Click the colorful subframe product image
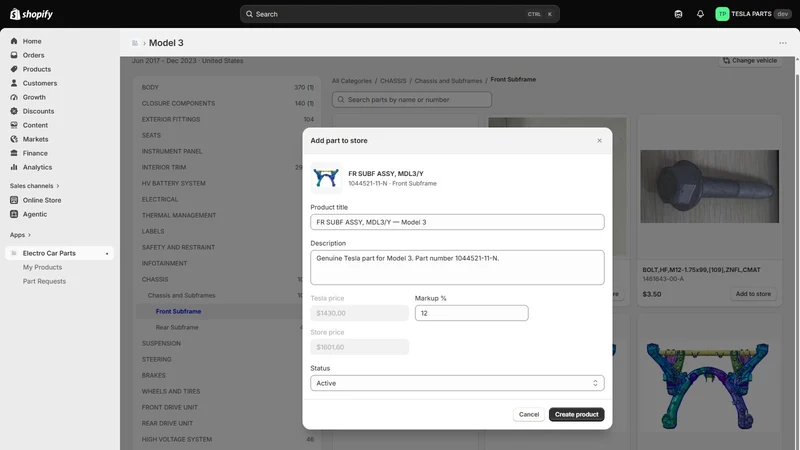The height and width of the screenshot is (450, 800). point(709,385)
